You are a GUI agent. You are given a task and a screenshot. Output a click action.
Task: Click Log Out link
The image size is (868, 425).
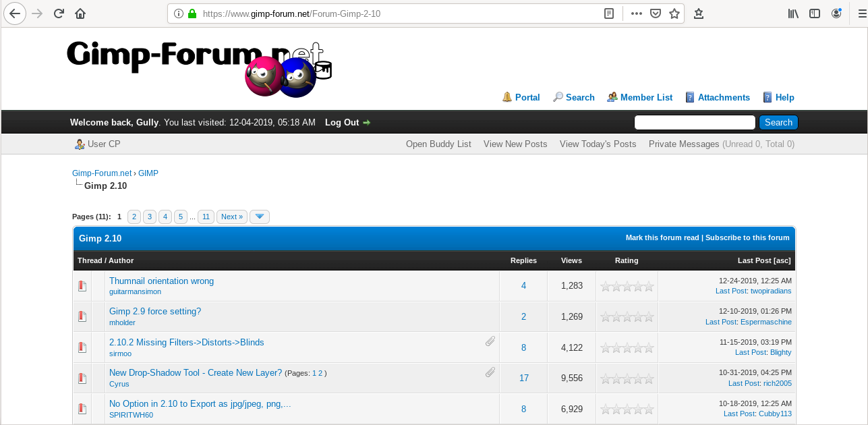342,123
